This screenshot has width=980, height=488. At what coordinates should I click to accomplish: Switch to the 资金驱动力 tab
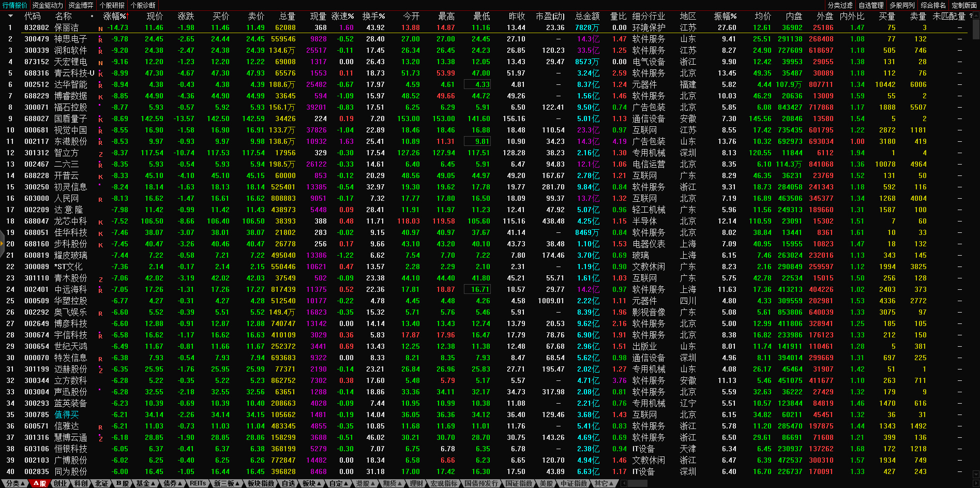click(x=48, y=5)
